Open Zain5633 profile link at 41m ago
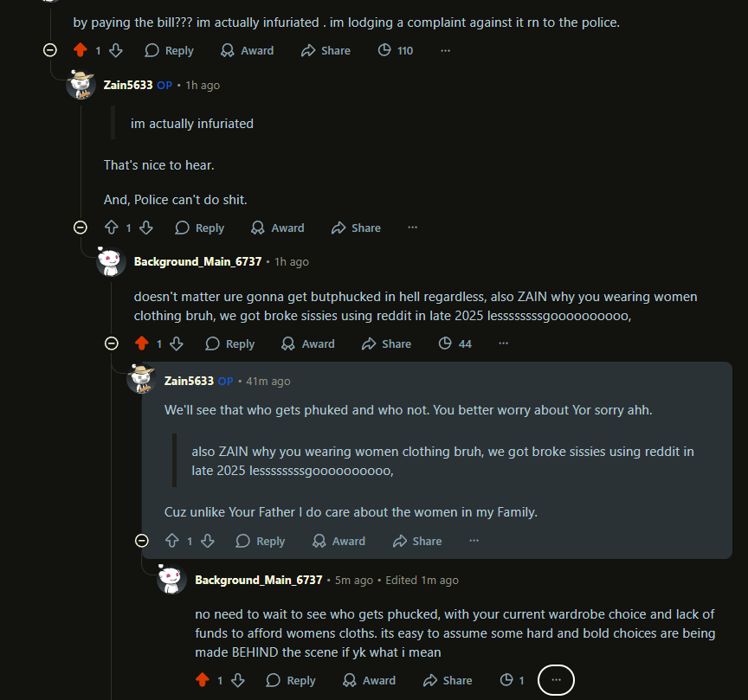 coord(189,381)
